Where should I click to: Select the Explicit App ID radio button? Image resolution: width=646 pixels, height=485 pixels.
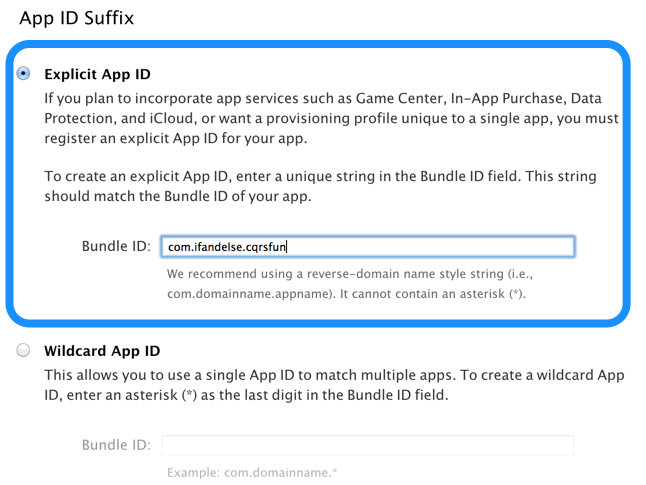coord(24,74)
